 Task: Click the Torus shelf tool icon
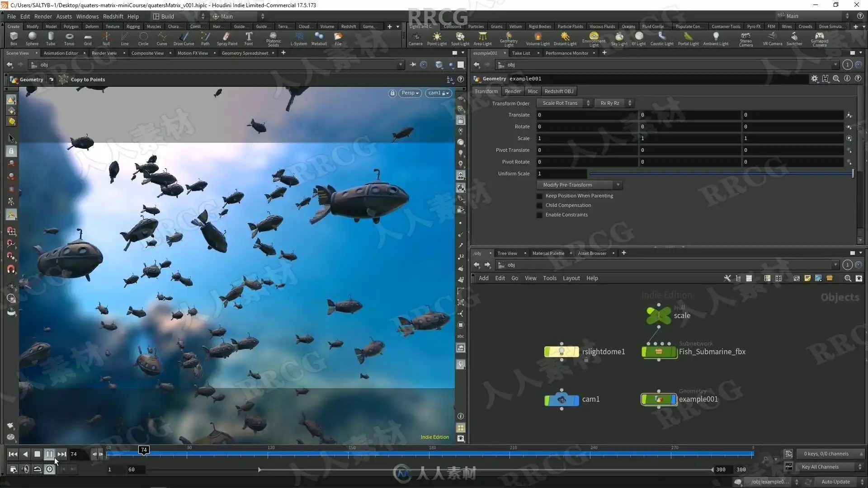coord(69,38)
